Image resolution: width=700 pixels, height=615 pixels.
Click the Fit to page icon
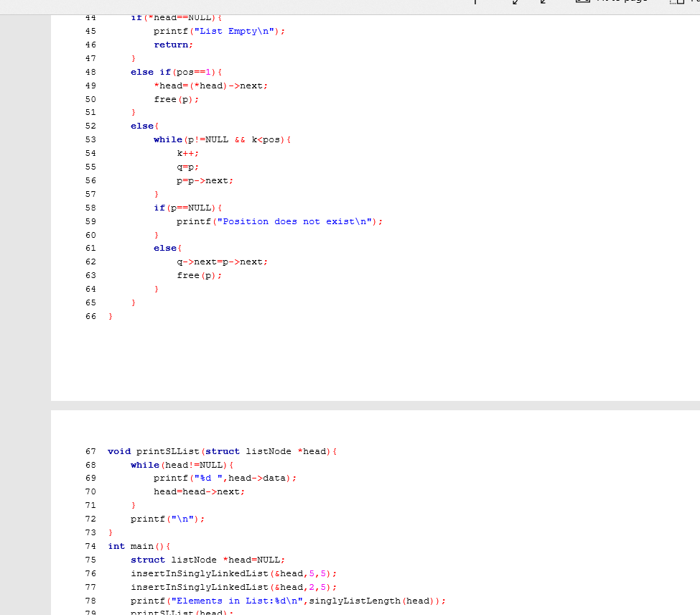pyautogui.click(x=582, y=2)
